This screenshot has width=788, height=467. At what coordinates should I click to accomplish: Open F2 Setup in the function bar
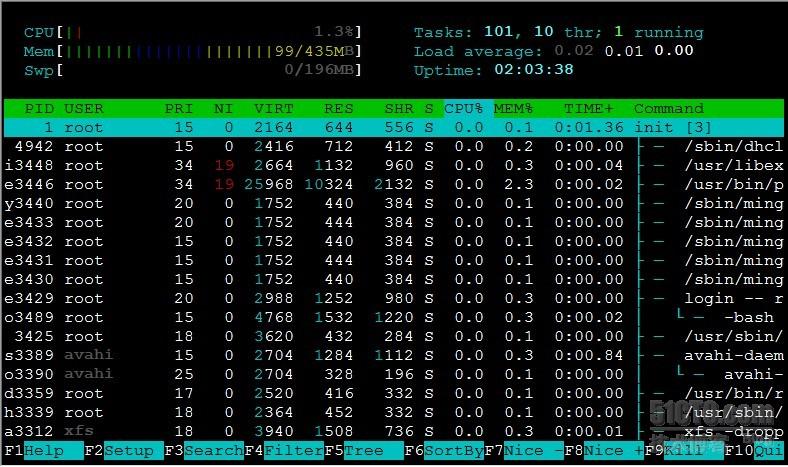tap(124, 450)
